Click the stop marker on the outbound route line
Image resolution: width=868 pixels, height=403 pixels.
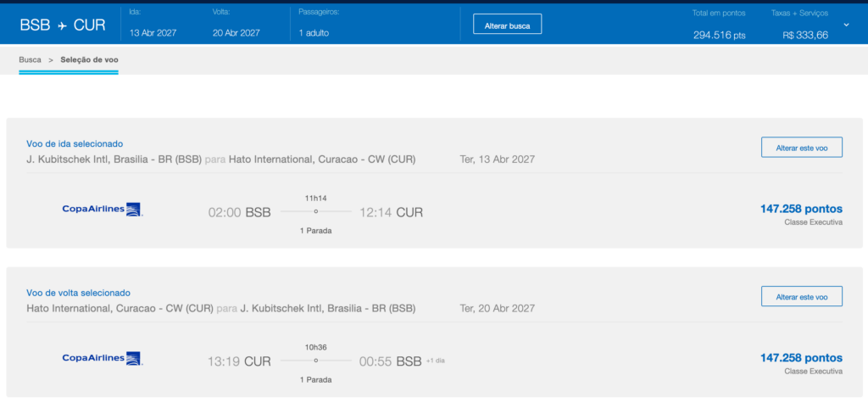(x=315, y=211)
